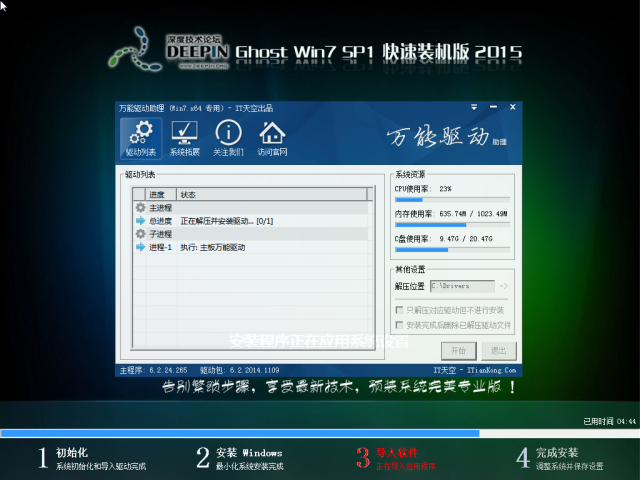Image resolution: width=640 pixels, height=480 pixels.
Task: Click step 3 导入软件 label
Action: pos(397,453)
